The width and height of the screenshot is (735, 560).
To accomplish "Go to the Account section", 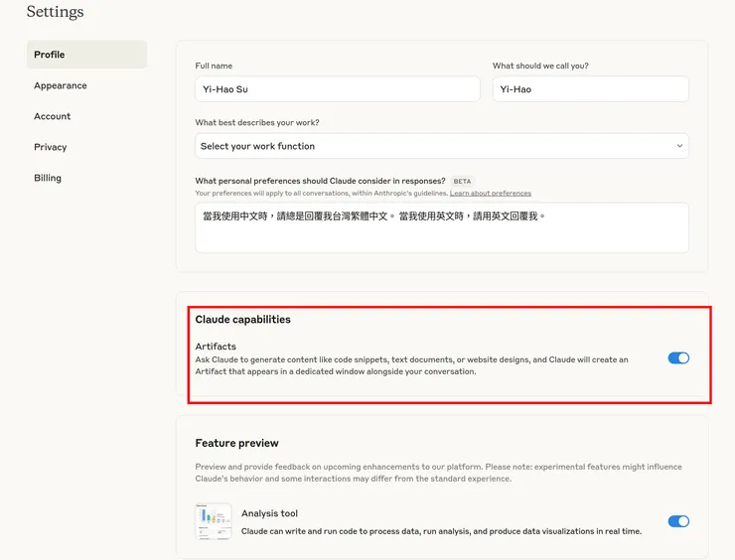I will point(53,116).
